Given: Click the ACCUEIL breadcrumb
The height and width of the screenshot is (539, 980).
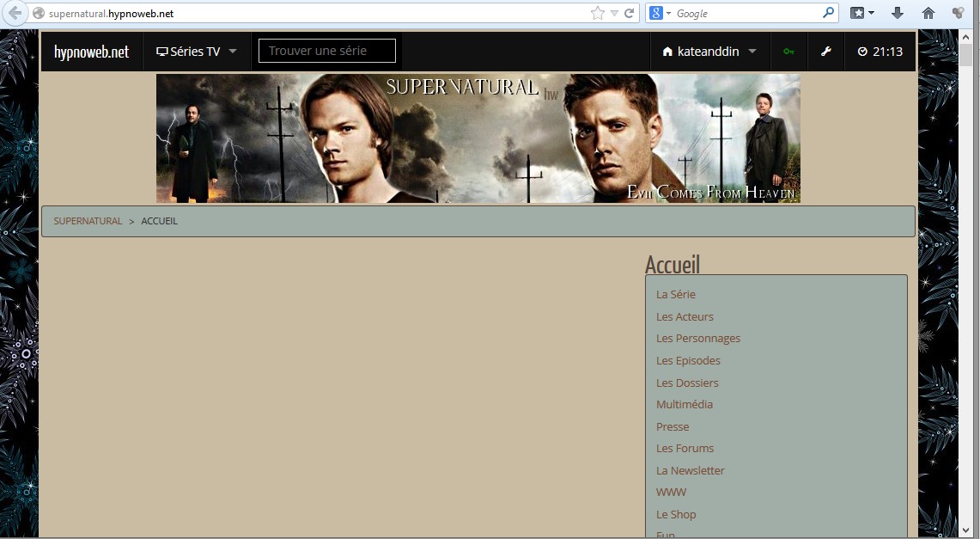Looking at the screenshot, I should tap(160, 221).
